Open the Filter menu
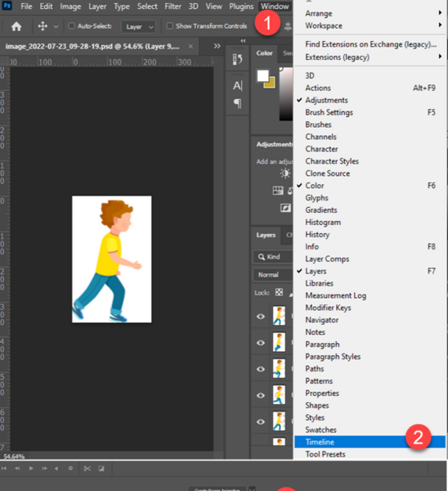 (172, 7)
